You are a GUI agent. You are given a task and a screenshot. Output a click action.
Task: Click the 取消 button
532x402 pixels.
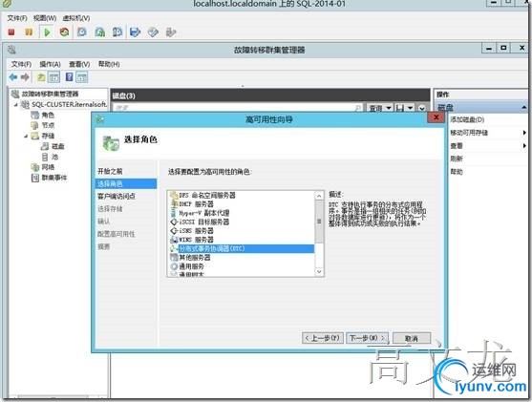click(x=412, y=338)
